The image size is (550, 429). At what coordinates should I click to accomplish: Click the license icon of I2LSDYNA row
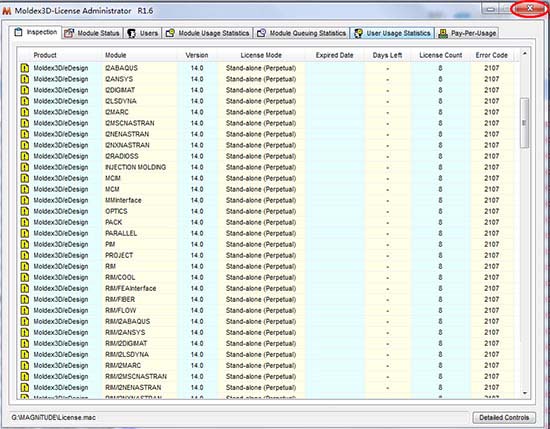(x=25, y=101)
